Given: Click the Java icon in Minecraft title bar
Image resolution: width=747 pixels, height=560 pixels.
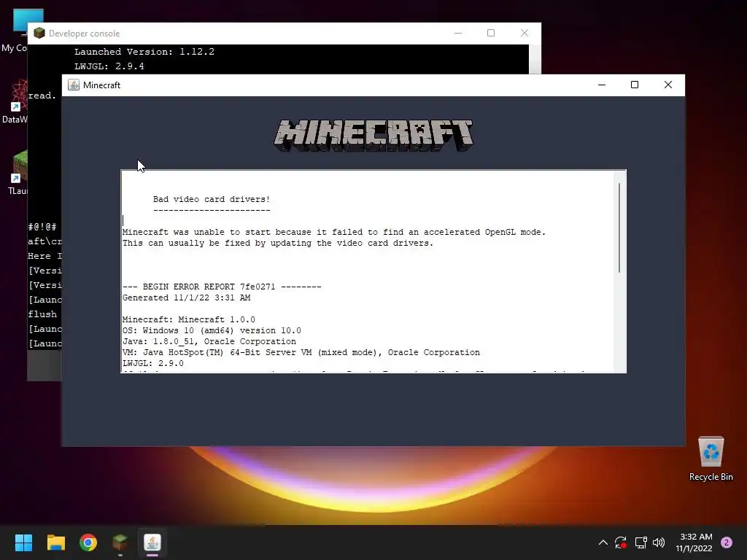Looking at the screenshot, I should 74,85.
